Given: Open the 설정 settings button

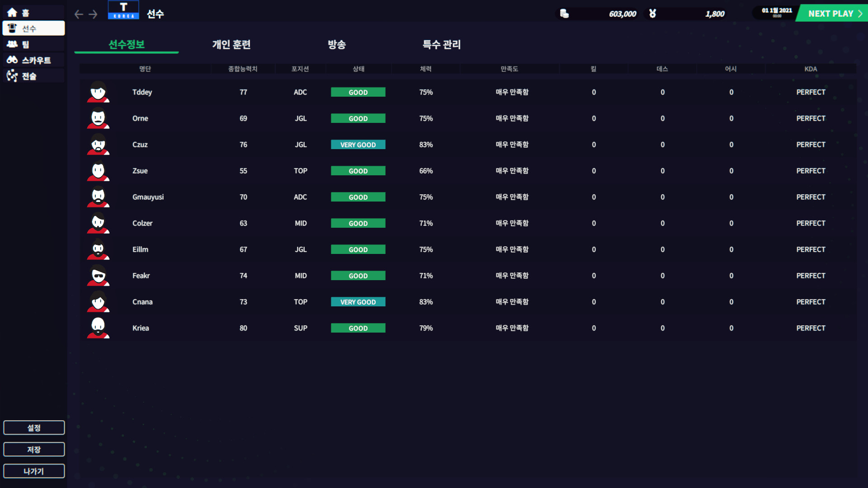Looking at the screenshot, I should [34, 428].
